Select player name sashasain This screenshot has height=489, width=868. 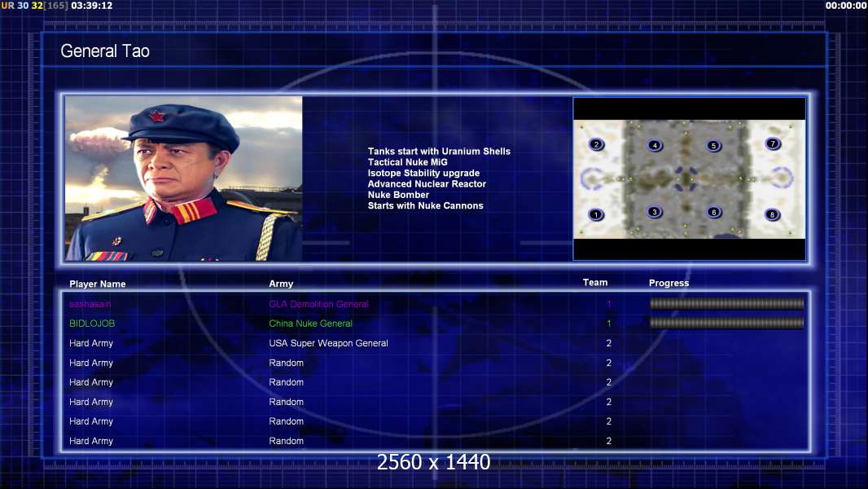pyautogui.click(x=90, y=304)
